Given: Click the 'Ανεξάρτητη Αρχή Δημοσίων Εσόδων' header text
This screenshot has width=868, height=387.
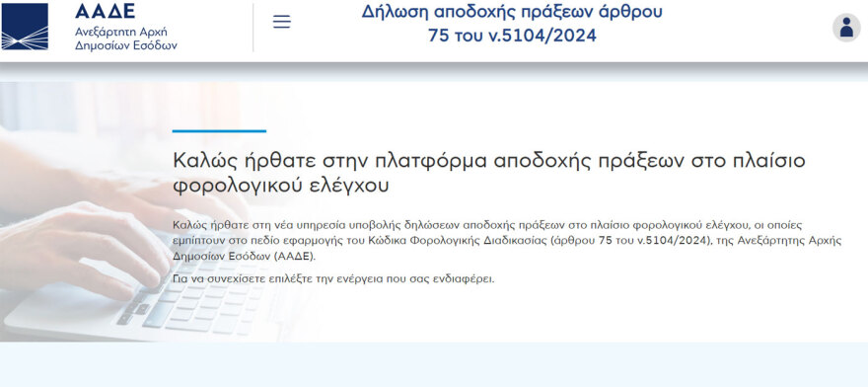Looking at the screenshot, I should click(126, 39).
